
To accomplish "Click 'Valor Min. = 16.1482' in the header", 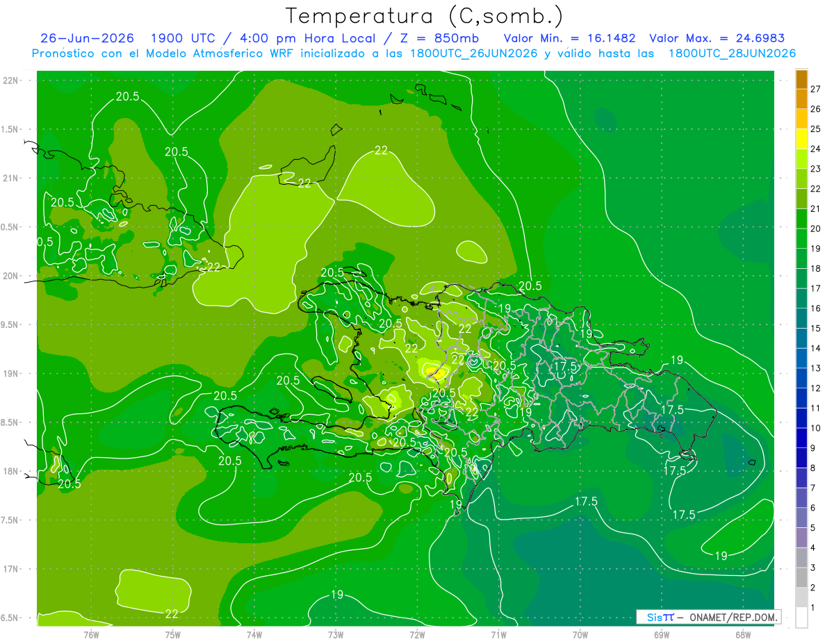I will click(569, 38).
